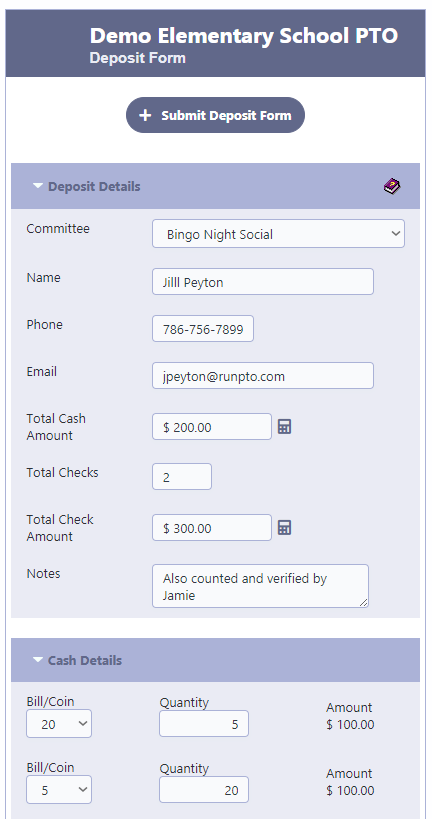Click the Total Checks field
This screenshot has width=432, height=819.
[182, 476]
